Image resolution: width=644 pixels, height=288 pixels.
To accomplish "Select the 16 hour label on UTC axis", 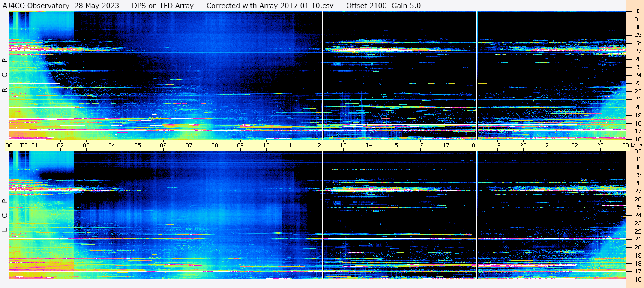I will click(420, 145).
